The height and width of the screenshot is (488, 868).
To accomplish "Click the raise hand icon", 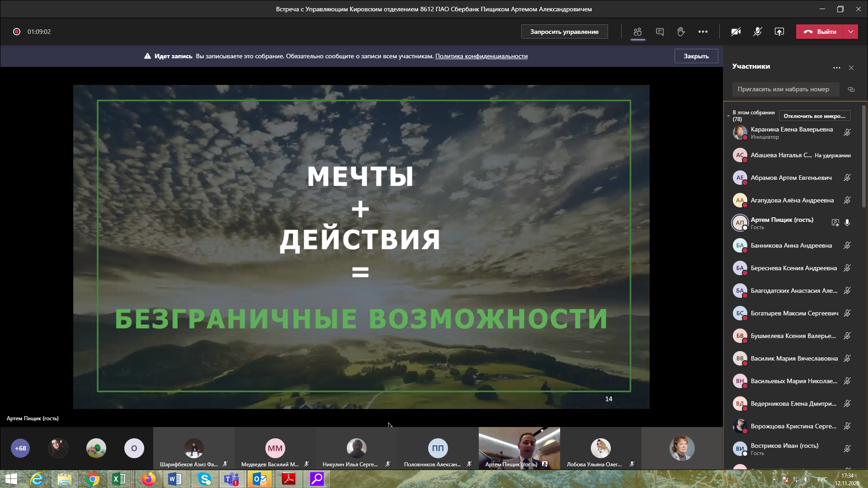I will click(681, 32).
